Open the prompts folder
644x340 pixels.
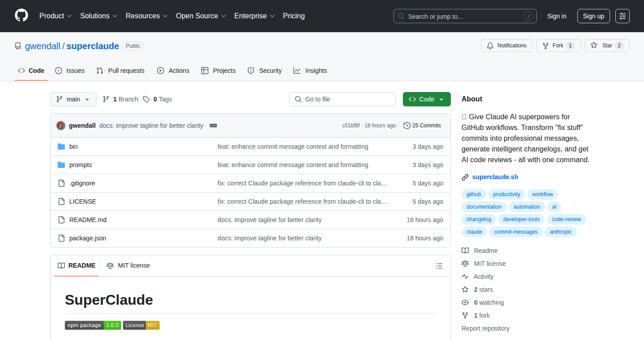(80, 165)
